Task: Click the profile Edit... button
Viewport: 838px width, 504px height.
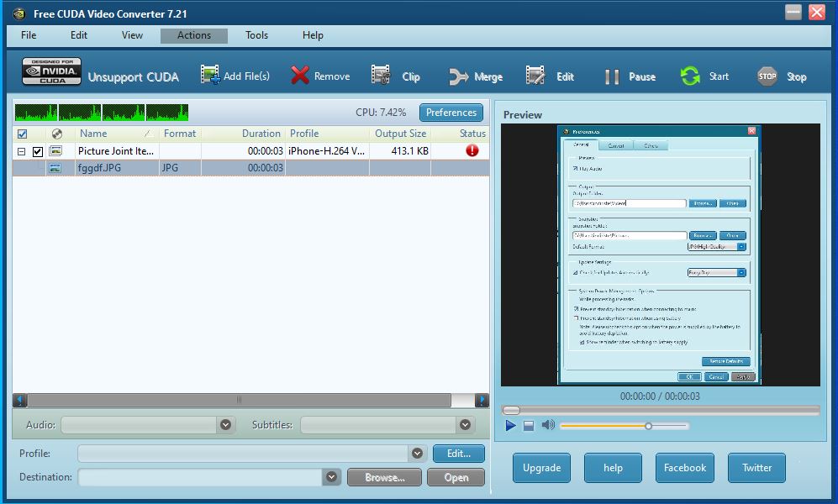Action: pos(459,454)
